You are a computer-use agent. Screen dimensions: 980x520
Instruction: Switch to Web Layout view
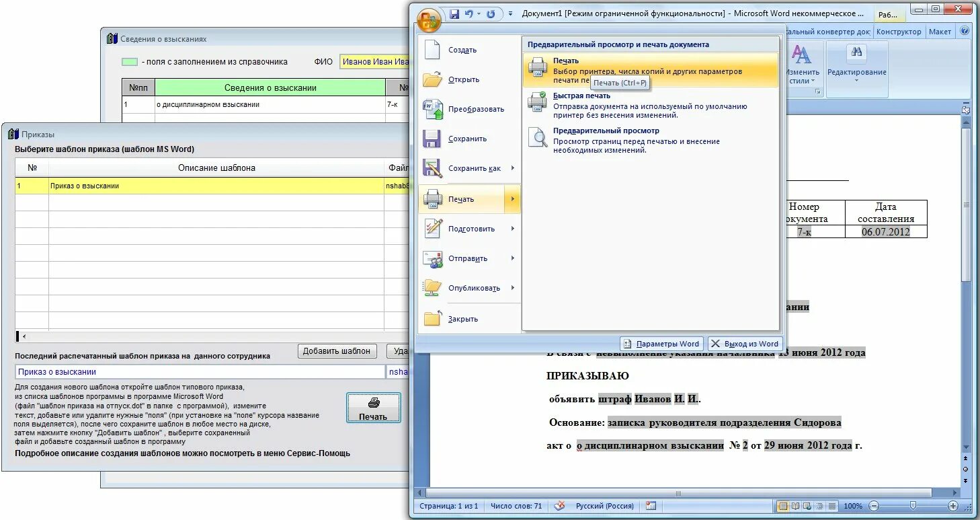click(x=808, y=506)
